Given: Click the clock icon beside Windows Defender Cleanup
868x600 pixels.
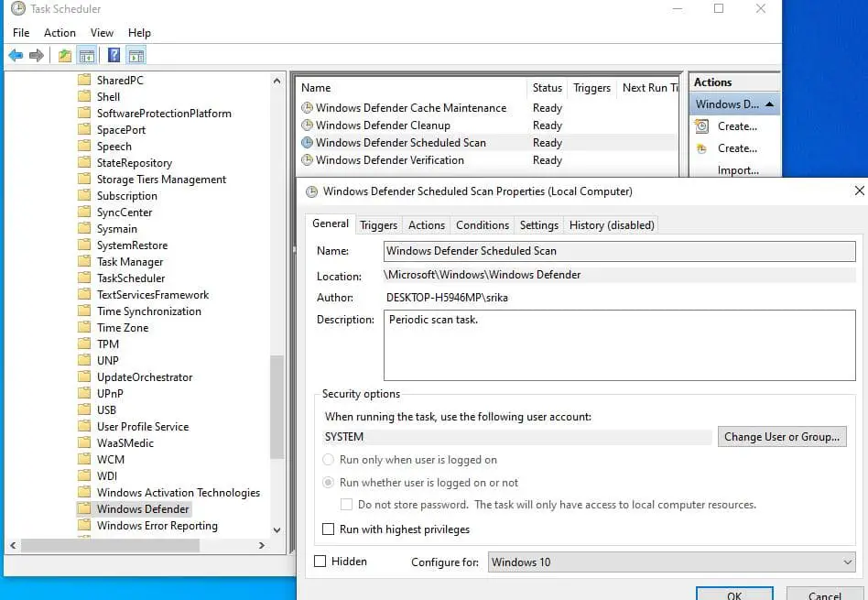Looking at the screenshot, I should (307, 125).
